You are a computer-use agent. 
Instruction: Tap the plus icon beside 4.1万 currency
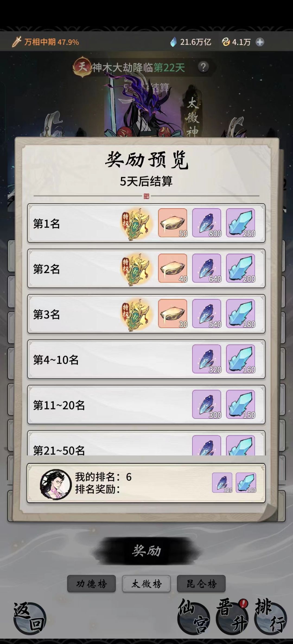tap(260, 42)
